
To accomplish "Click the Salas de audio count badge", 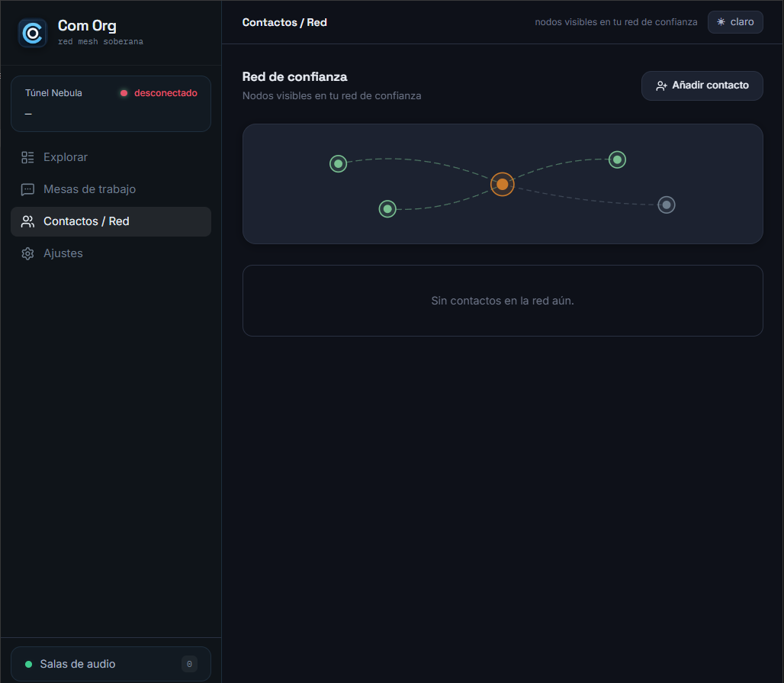I will click(189, 664).
